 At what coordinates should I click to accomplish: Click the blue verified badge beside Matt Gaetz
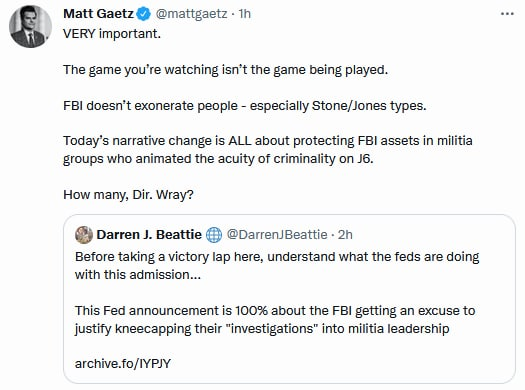(x=144, y=14)
